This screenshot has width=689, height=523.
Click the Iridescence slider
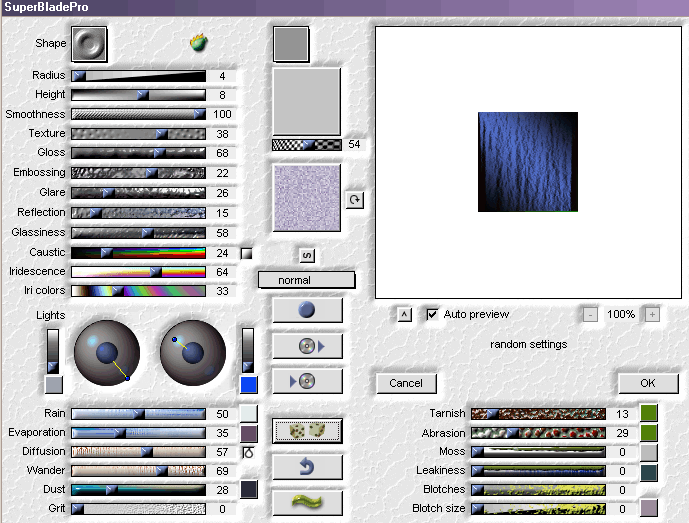click(138, 272)
